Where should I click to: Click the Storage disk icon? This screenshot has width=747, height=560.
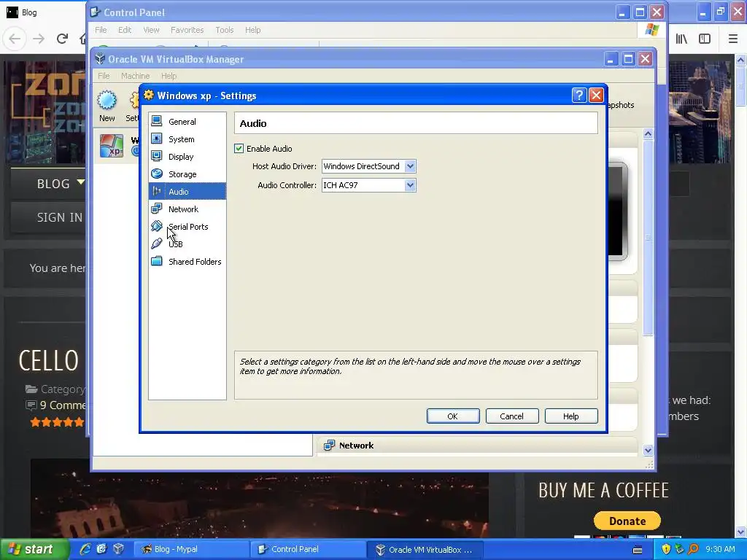click(x=157, y=174)
